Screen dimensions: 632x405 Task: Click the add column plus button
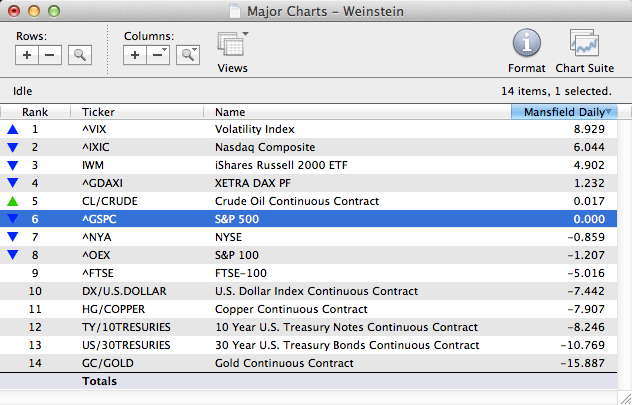[135, 55]
